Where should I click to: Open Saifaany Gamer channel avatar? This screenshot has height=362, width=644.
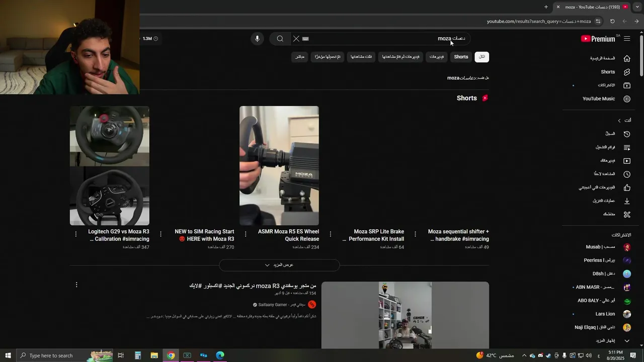pos(312,305)
